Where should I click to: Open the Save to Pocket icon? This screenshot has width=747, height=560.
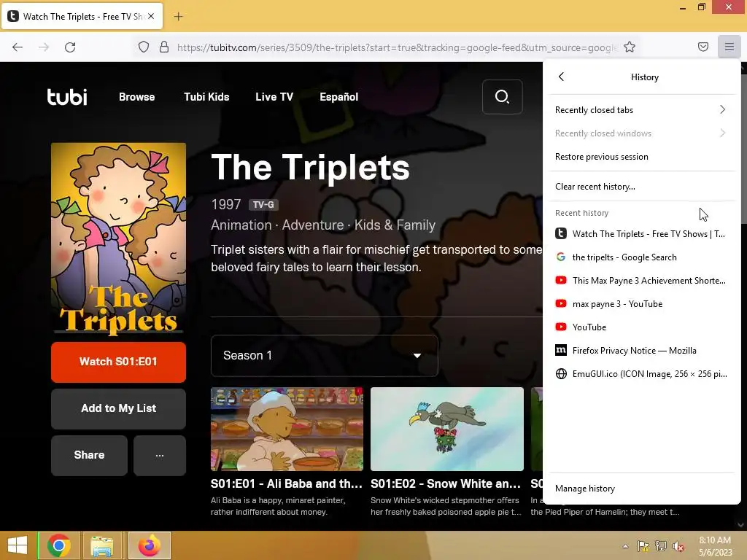point(703,47)
